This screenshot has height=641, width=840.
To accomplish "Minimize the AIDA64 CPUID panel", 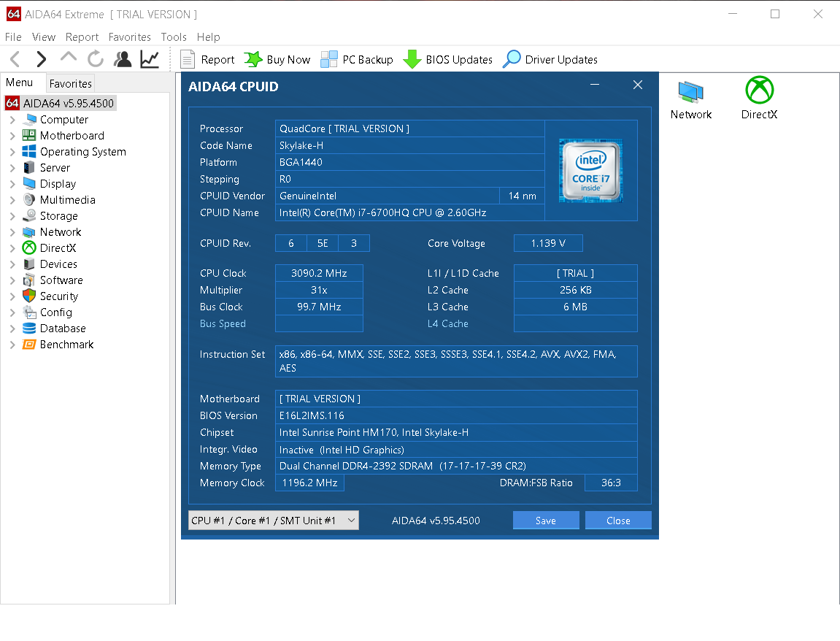I will [x=595, y=85].
